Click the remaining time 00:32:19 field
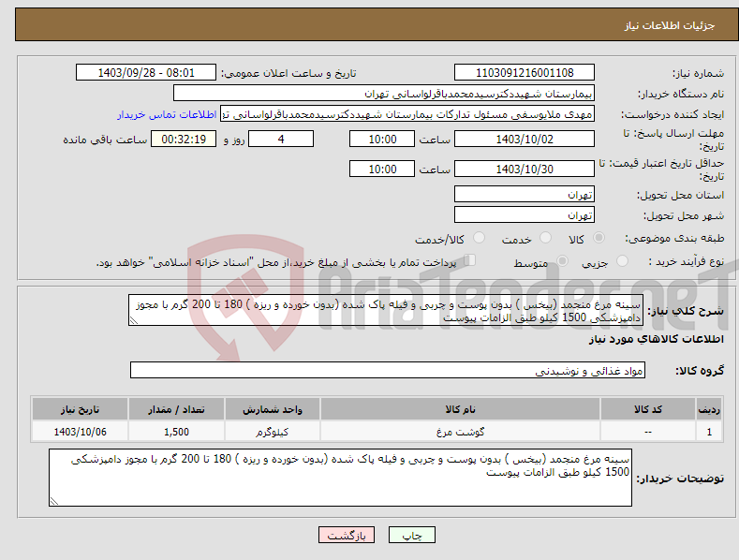This screenshot has height=560, width=739. pos(184,139)
